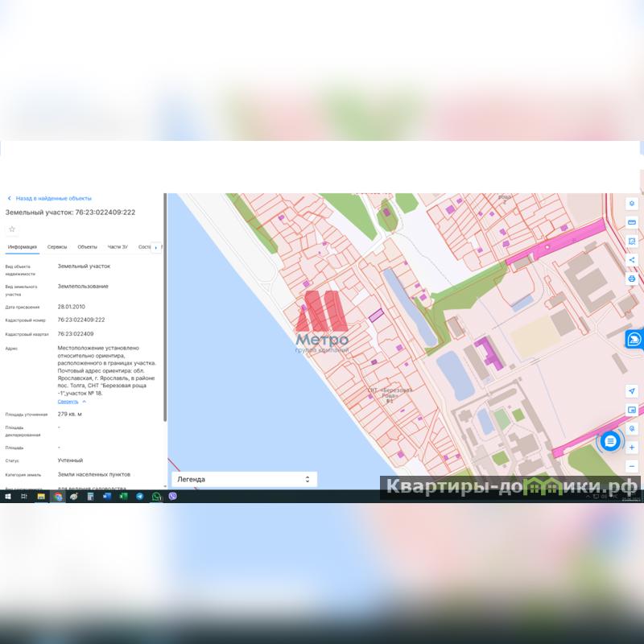The image size is (644, 644).
Task: Open the round blue menu button
Action: pyautogui.click(x=611, y=441)
